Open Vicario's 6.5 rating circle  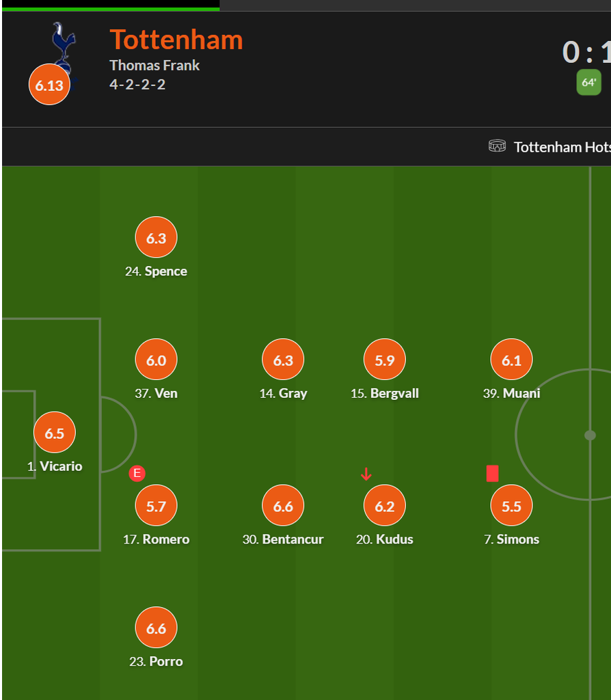coord(55,433)
